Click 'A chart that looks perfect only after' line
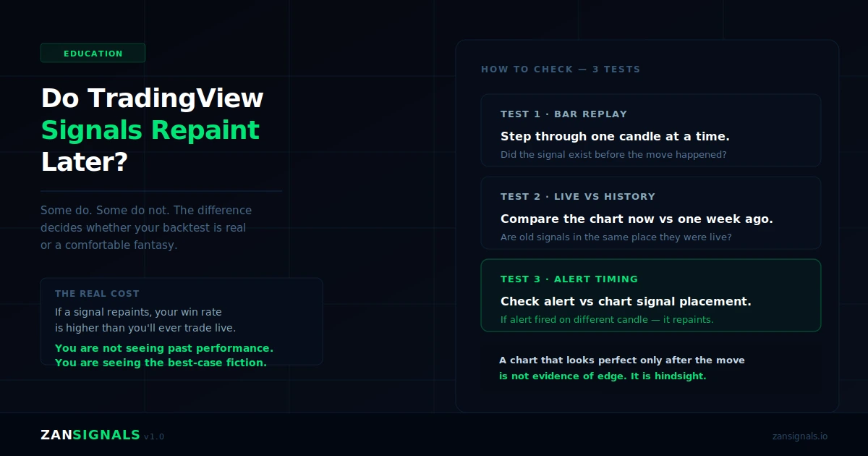Screen dimensions: 868x456 622,360
